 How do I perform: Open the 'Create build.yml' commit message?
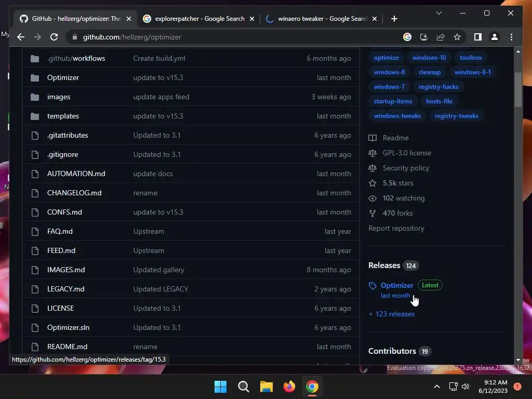(x=159, y=58)
